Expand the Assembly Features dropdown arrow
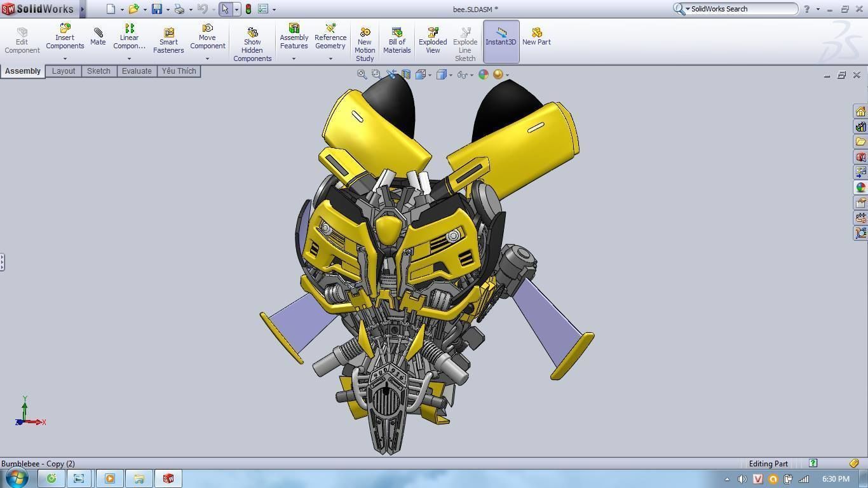Viewport: 868px width, 488px height. point(294,59)
